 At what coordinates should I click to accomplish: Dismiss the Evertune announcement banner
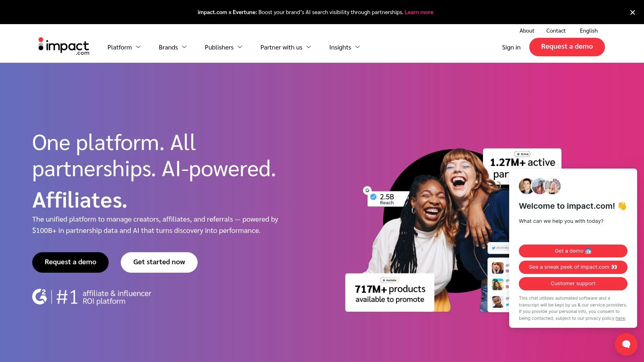[x=632, y=12]
